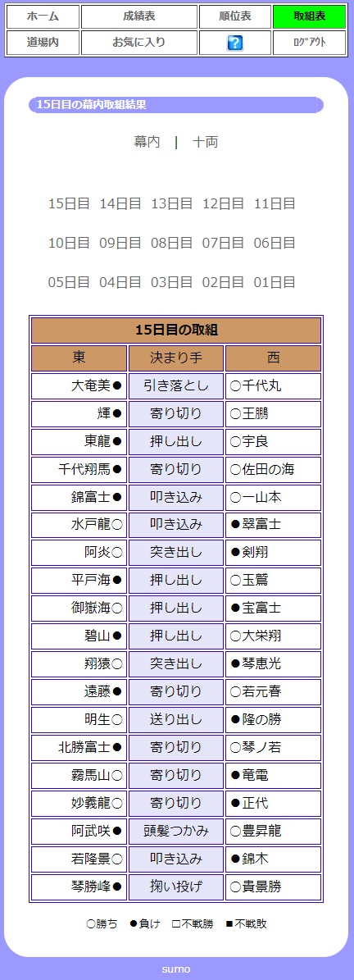Open the ホーム menu tab
Image resolution: width=354 pixels, height=980 pixels.
coord(43,17)
